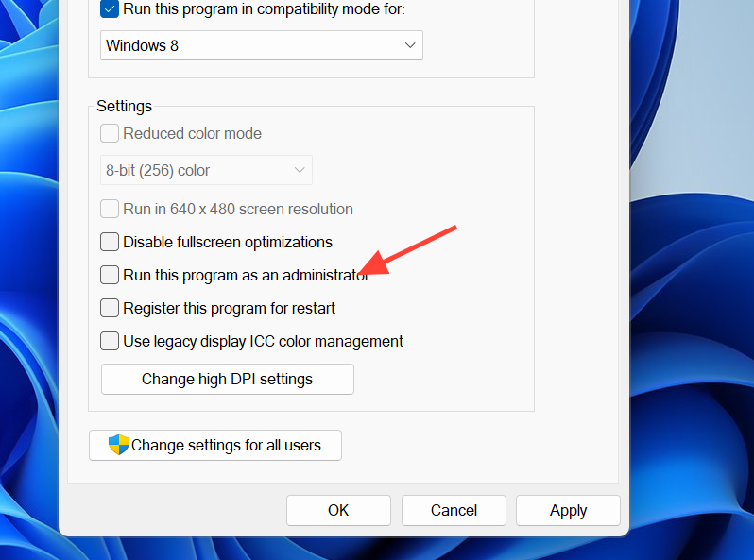Screen dimensions: 754x560
Task: Toggle the Reduced color mode checkbox
Action: click(x=110, y=133)
